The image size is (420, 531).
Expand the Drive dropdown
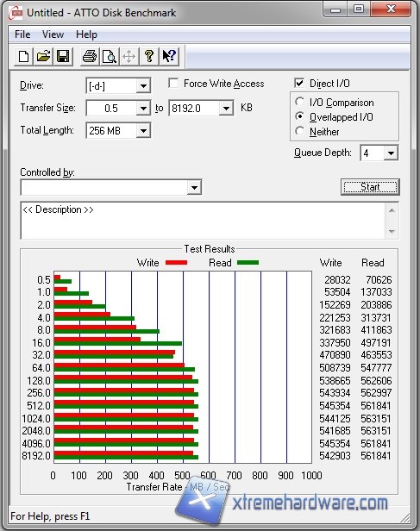coord(143,86)
